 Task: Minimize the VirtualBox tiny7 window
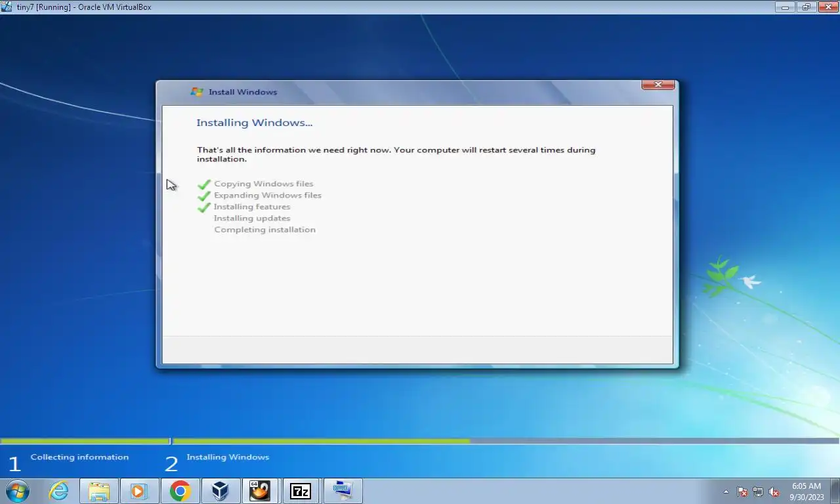pyautogui.click(x=785, y=7)
